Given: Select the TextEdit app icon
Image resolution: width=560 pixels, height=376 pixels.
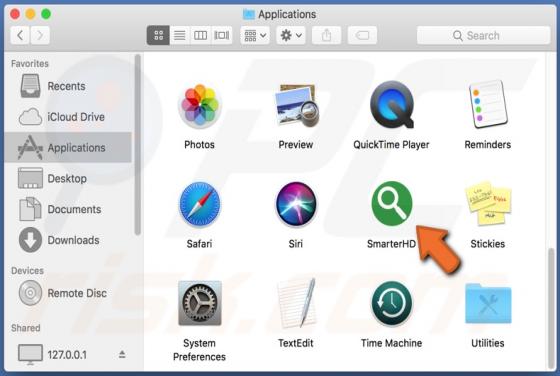Looking at the screenshot, I should pos(296,303).
